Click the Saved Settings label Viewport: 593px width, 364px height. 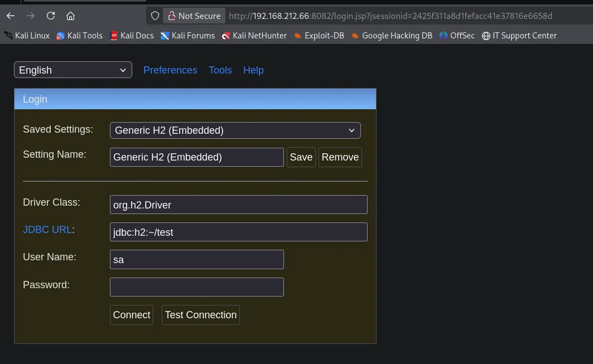pyautogui.click(x=58, y=129)
